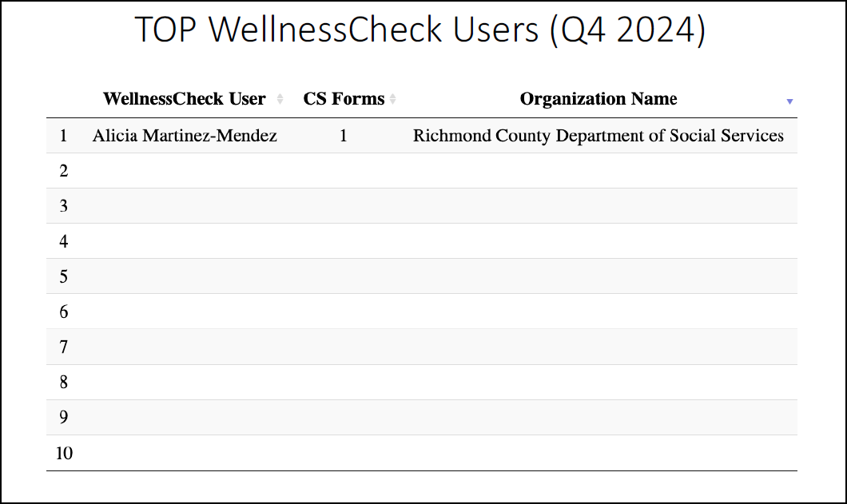Click row number 7
The height and width of the screenshot is (504, 847).
point(63,347)
